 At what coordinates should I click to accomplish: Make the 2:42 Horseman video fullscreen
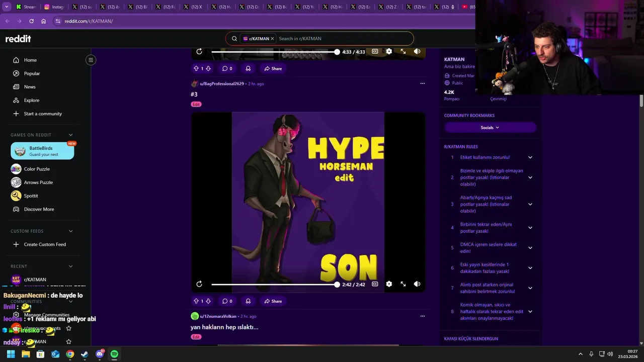403,284
